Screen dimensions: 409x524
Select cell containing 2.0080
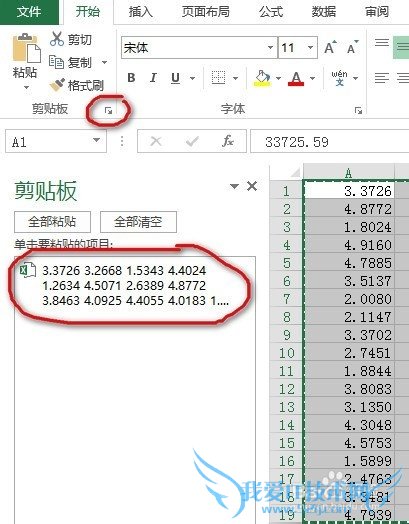(x=349, y=299)
